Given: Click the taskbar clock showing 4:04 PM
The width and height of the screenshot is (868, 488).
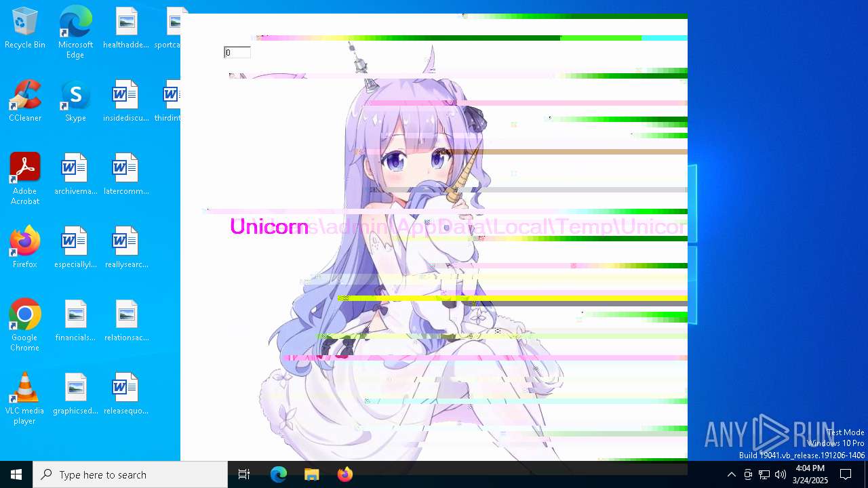Looking at the screenshot, I should [810, 474].
